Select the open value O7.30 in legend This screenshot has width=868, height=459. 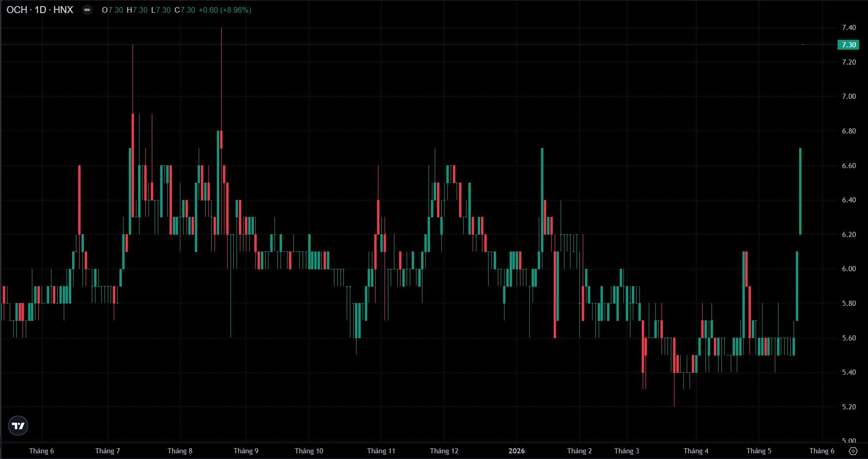[112, 10]
